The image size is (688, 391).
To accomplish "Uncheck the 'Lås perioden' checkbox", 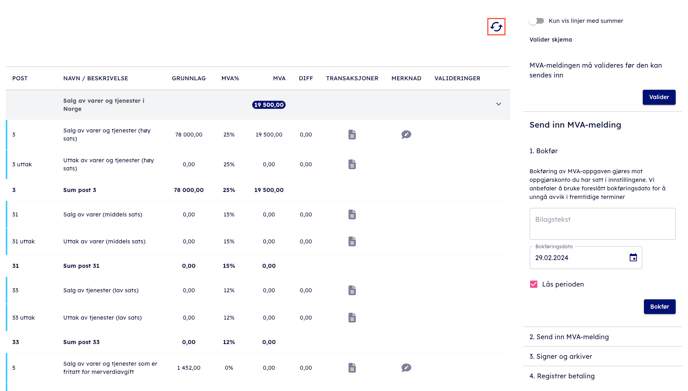I will click(534, 284).
